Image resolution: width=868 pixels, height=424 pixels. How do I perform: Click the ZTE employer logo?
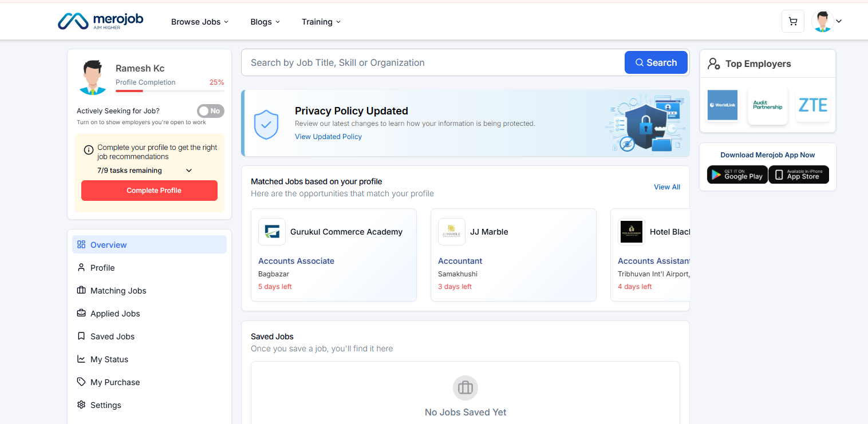pos(812,105)
